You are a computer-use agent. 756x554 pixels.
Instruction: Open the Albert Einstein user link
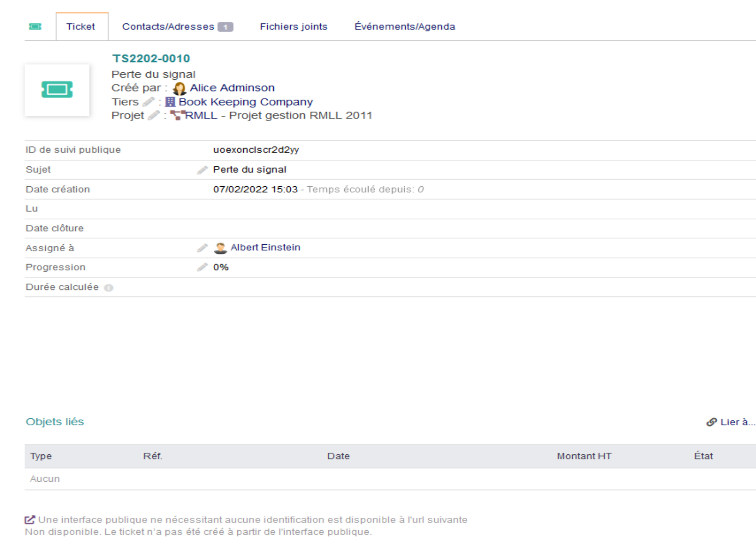(x=265, y=248)
